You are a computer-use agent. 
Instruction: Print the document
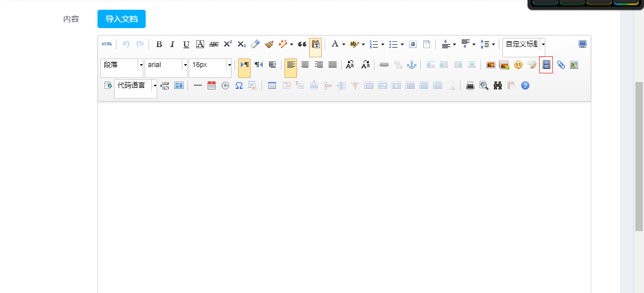[x=470, y=85]
